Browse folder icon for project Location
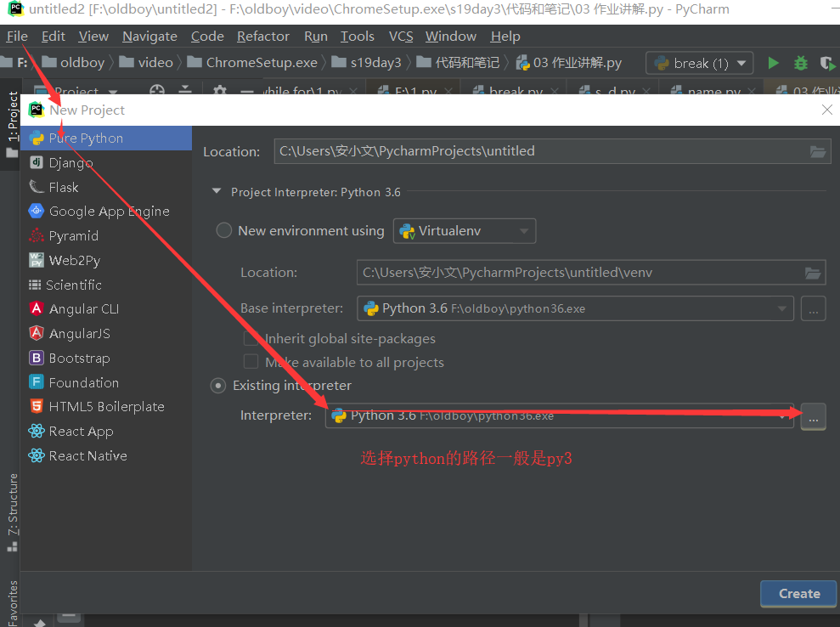This screenshot has width=840, height=627. click(818, 152)
